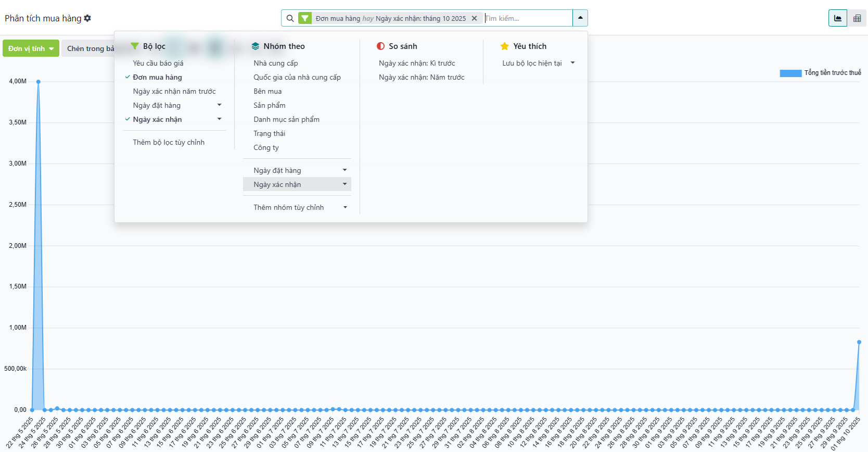Viewport: 868px width, 452px height.
Task: Expand Ngày xác nhận group-by dropdown
Action: (344, 184)
